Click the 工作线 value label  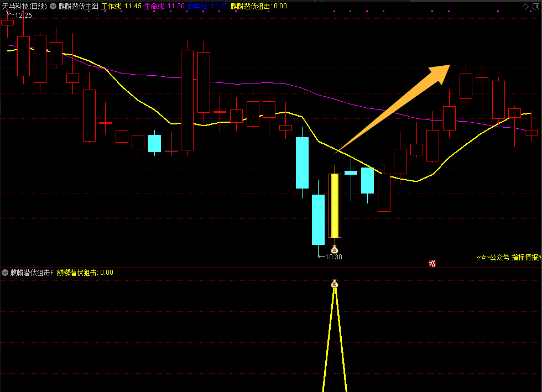coord(121,6)
